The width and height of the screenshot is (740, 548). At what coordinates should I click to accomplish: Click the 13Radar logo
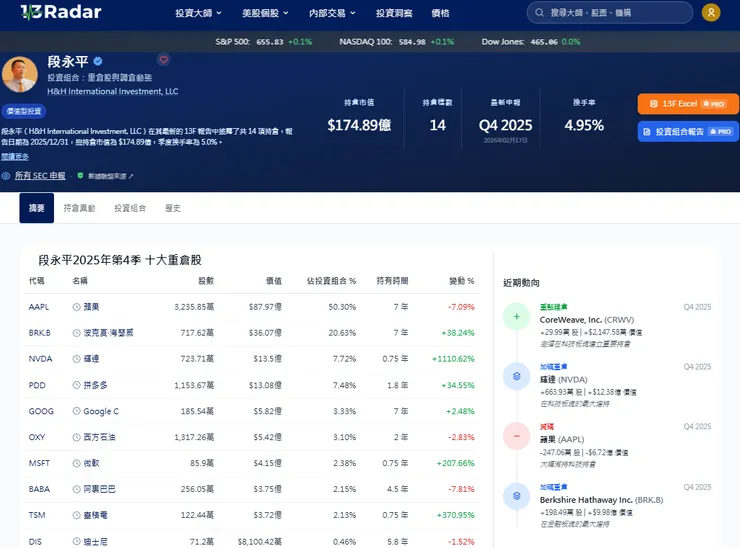pyautogui.click(x=61, y=12)
